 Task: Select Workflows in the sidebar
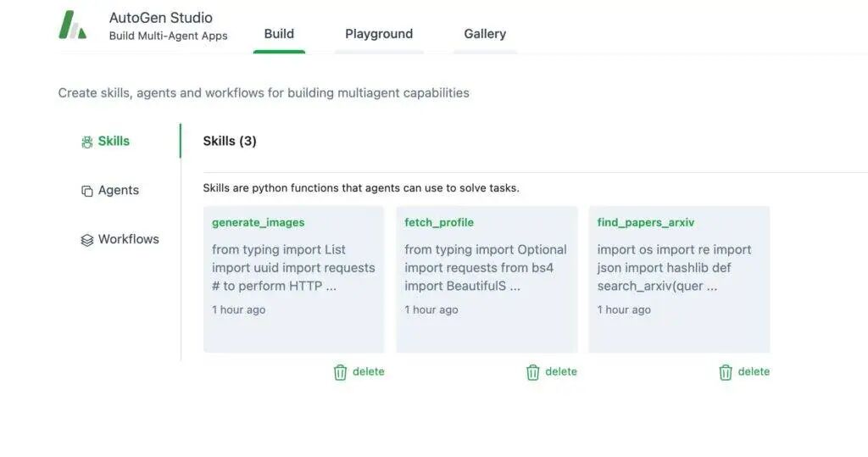(128, 240)
